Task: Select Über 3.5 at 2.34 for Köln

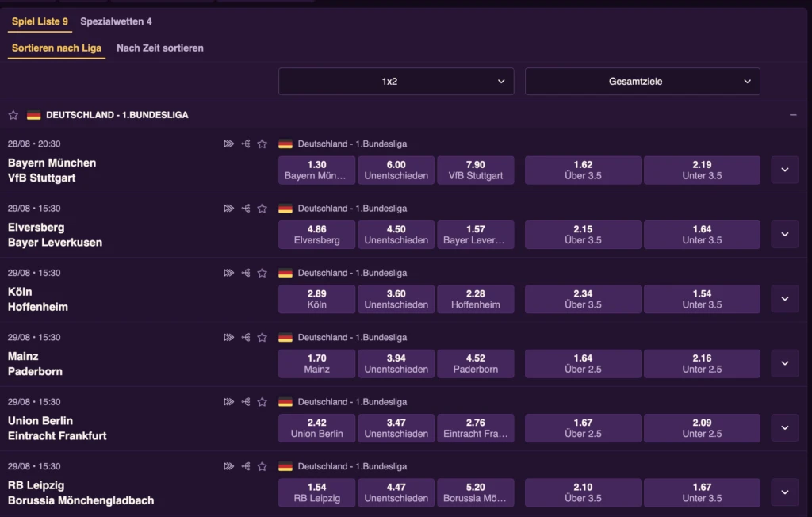Action: tap(583, 299)
